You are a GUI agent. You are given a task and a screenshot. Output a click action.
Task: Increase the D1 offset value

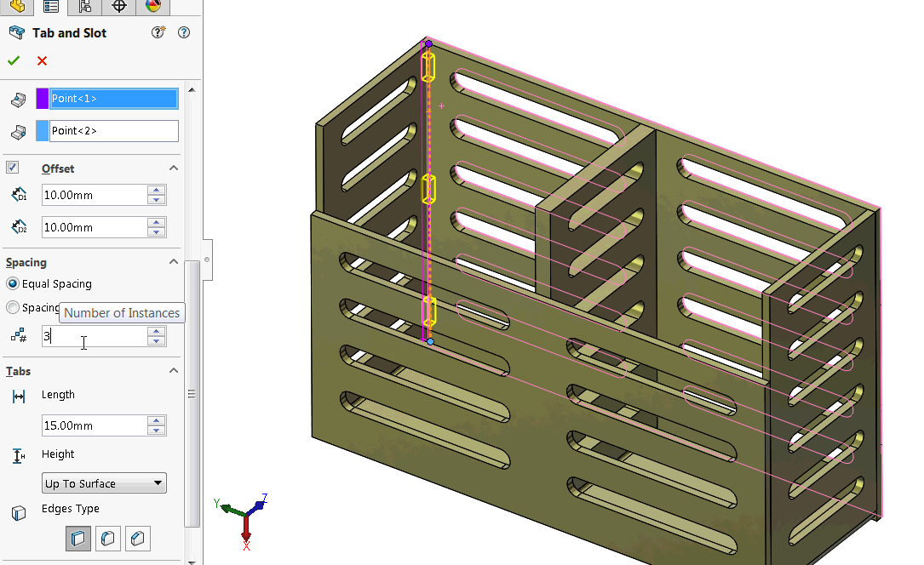tap(156, 190)
